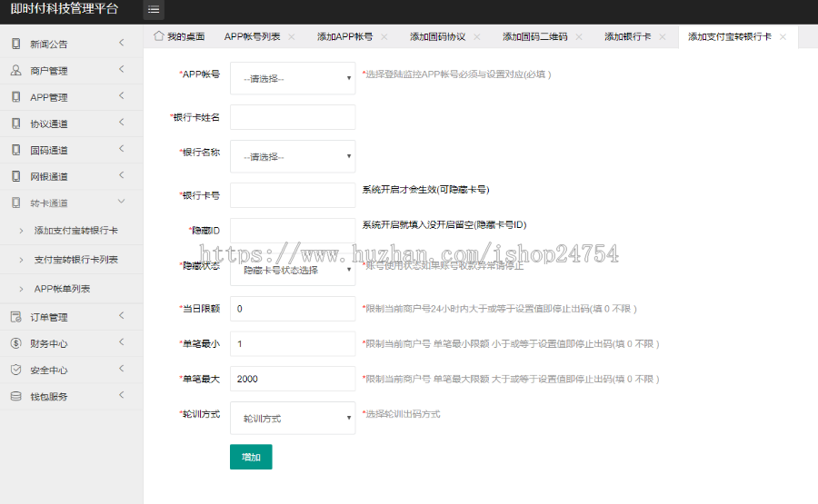
Task: Open the 财务中心 sidebar menu
Action: (72, 343)
